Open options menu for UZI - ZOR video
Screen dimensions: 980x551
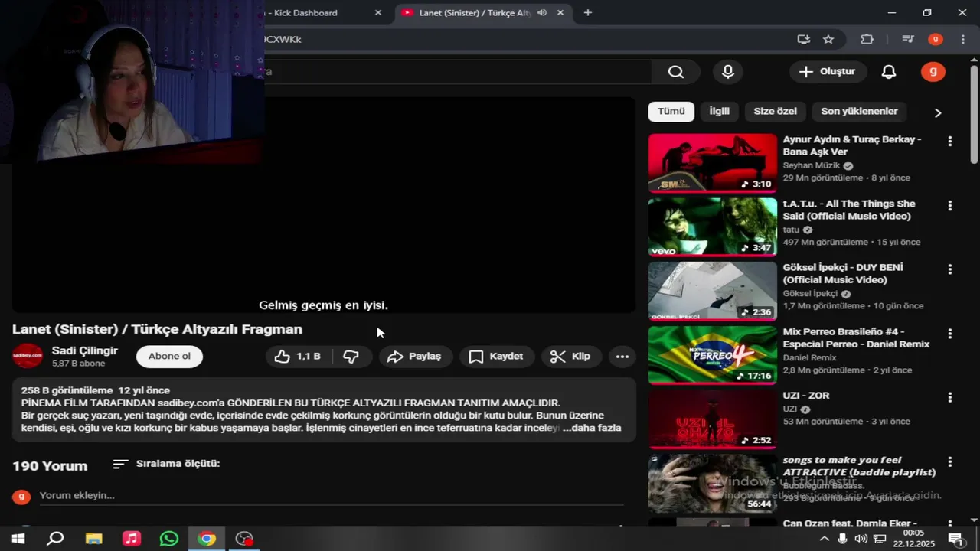(950, 398)
